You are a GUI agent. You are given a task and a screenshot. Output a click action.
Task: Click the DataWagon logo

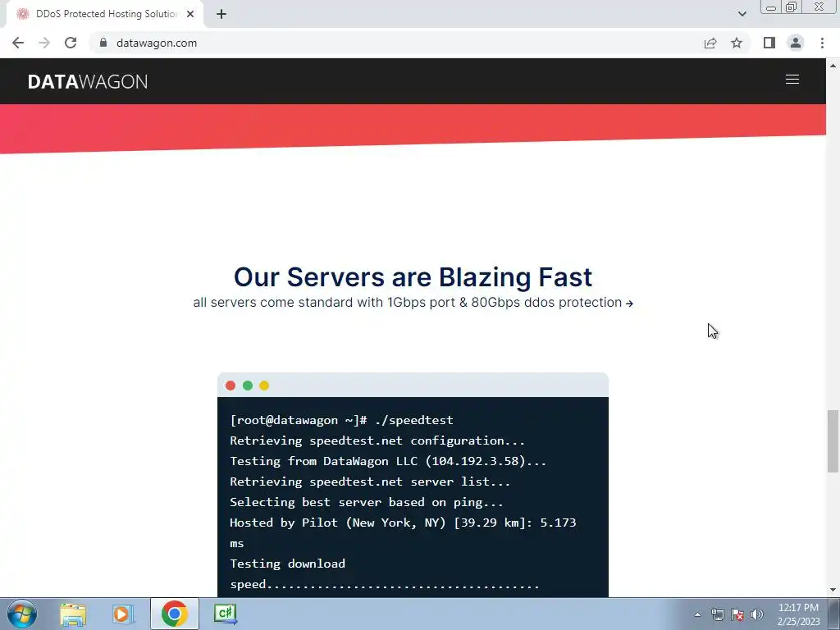click(88, 81)
